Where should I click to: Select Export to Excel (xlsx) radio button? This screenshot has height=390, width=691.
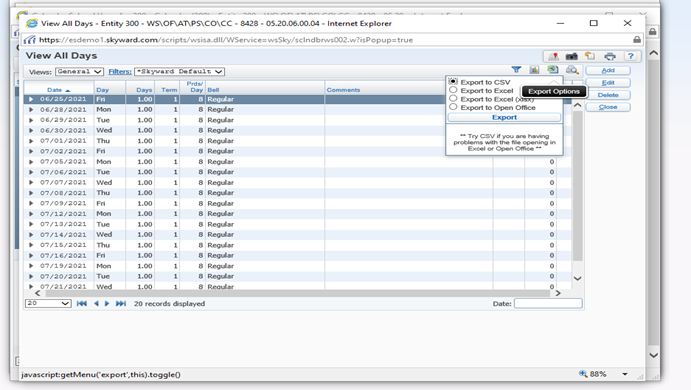point(453,98)
